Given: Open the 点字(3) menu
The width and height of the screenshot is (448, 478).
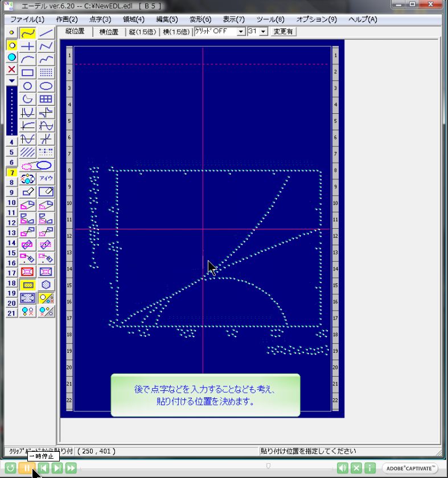Looking at the screenshot, I should (x=100, y=19).
